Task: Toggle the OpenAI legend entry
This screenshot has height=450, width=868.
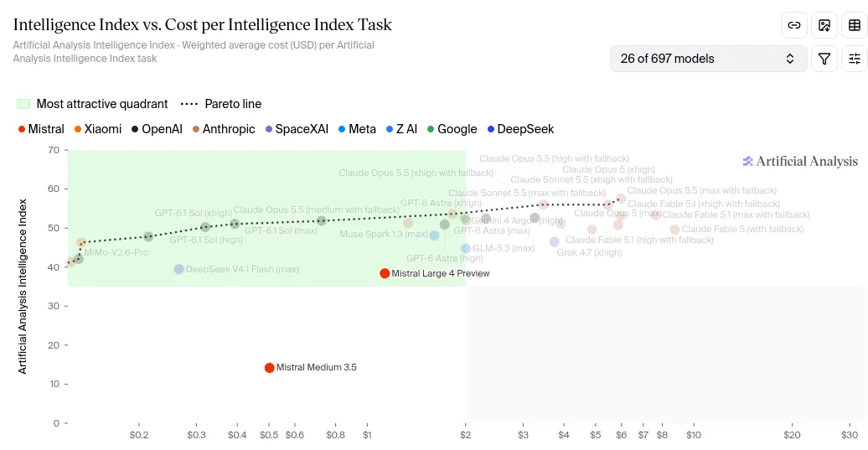Action: pyautogui.click(x=157, y=129)
